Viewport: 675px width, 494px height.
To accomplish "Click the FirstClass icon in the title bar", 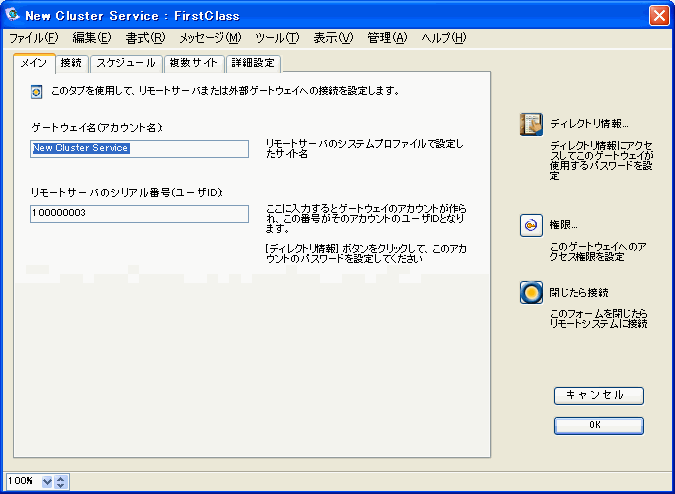I will point(13,15).
